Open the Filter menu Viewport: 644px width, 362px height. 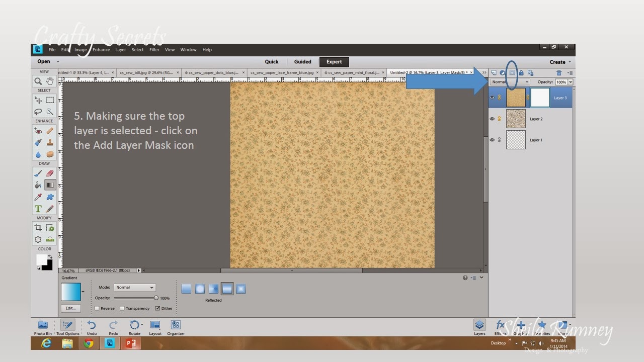154,50
